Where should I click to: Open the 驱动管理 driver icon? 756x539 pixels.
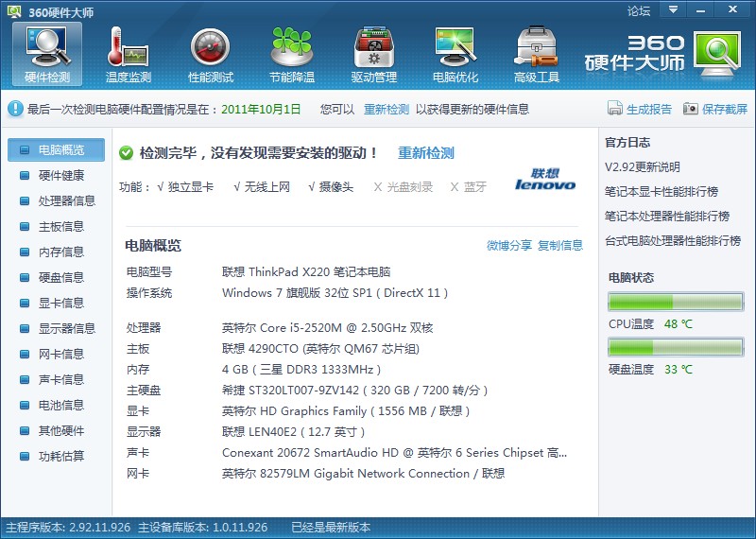tap(373, 46)
